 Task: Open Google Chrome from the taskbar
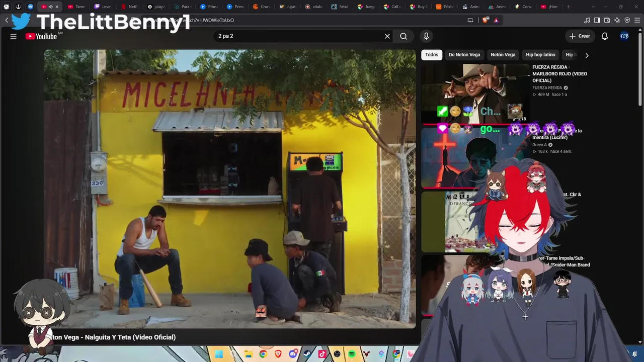[x=263, y=354]
